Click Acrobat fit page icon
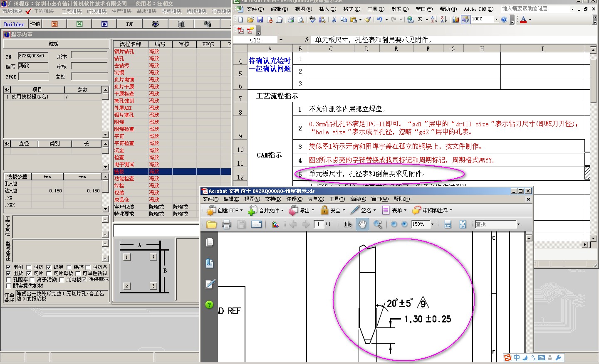 pos(463,224)
